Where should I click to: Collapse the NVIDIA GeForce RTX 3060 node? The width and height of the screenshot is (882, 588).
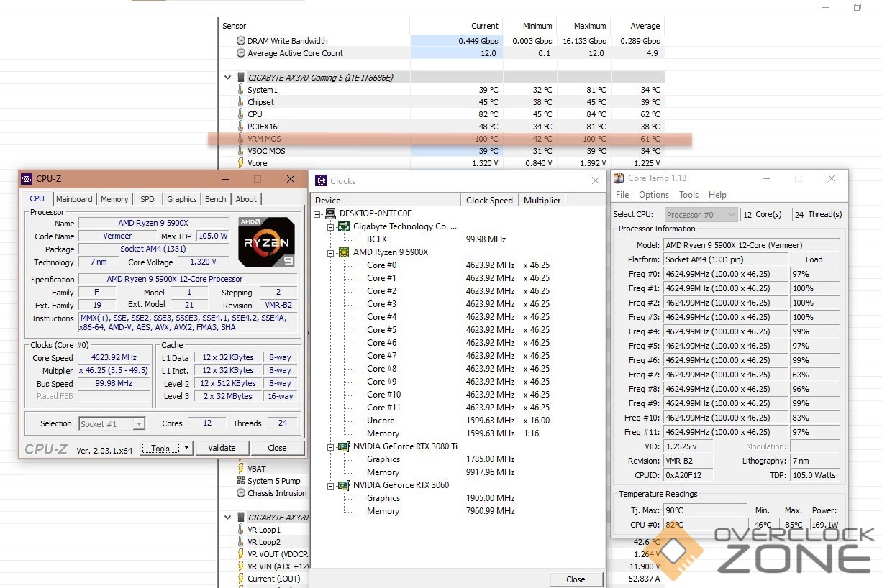pyautogui.click(x=331, y=485)
